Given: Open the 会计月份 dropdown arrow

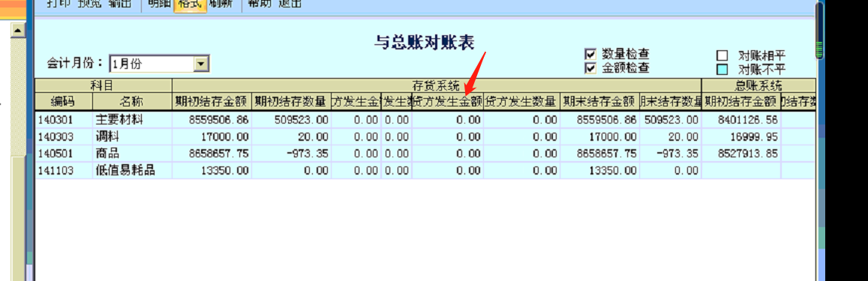Looking at the screenshot, I should pos(202,64).
